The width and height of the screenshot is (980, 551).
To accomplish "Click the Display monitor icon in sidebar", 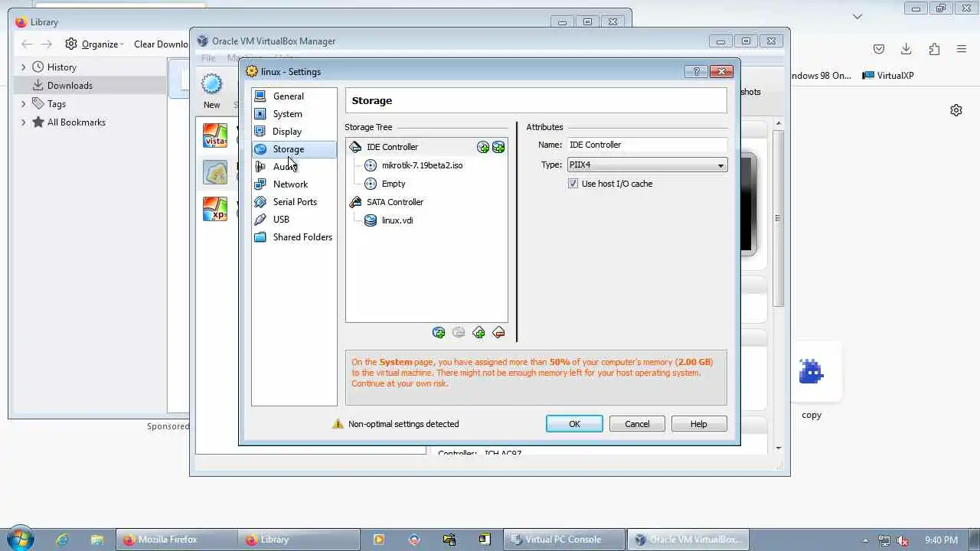I will coord(260,132).
